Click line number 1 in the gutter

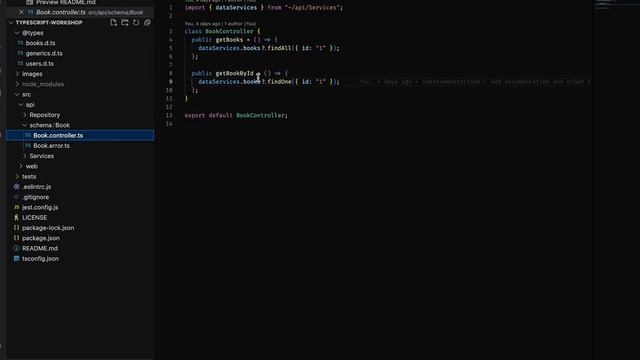(x=171, y=7)
